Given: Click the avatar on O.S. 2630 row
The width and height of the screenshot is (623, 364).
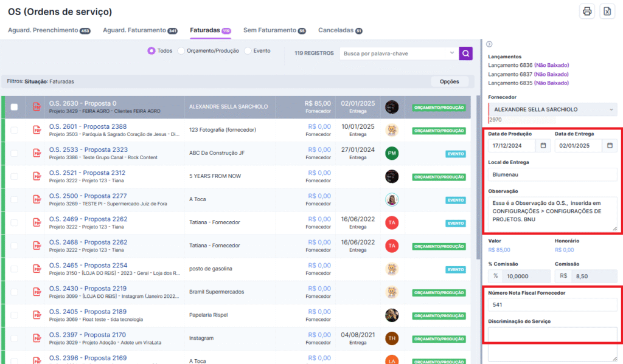Looking at the screenshot, I should coord(392,107).
